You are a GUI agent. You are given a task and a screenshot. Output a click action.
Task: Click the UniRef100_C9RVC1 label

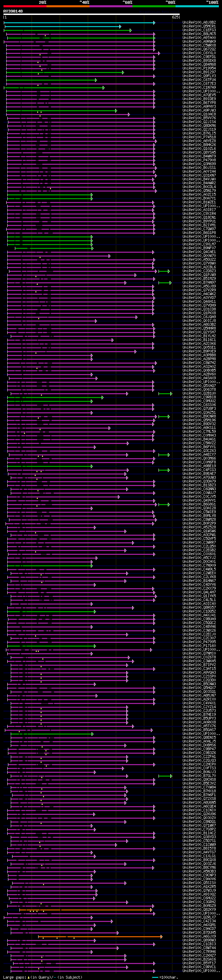tap(199, 967)
